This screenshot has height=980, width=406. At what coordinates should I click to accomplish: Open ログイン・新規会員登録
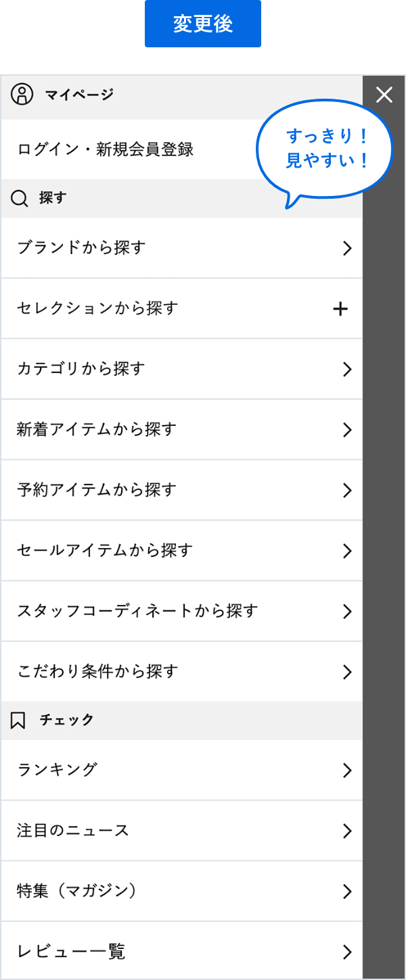[x=106, y=149]
